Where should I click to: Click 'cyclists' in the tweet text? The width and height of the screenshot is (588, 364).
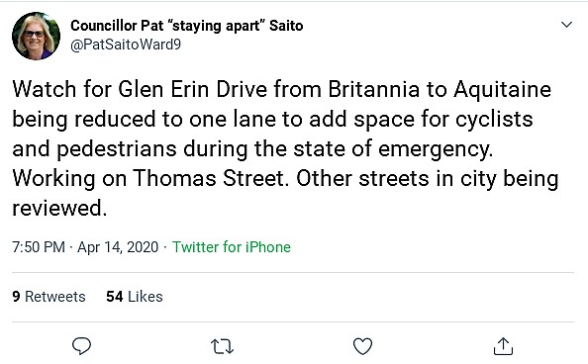[494, 120]
